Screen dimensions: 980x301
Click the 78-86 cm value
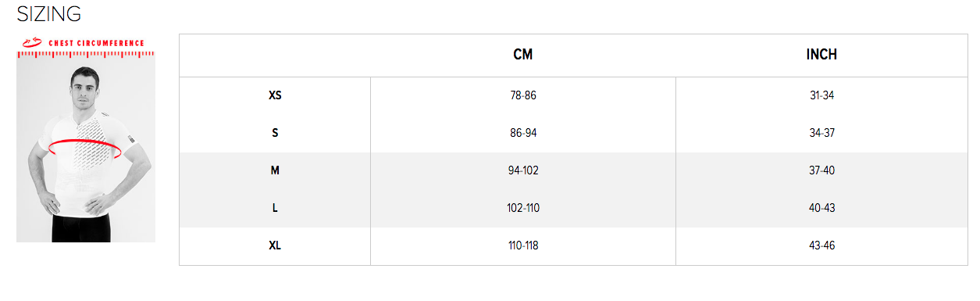(523, 95)
